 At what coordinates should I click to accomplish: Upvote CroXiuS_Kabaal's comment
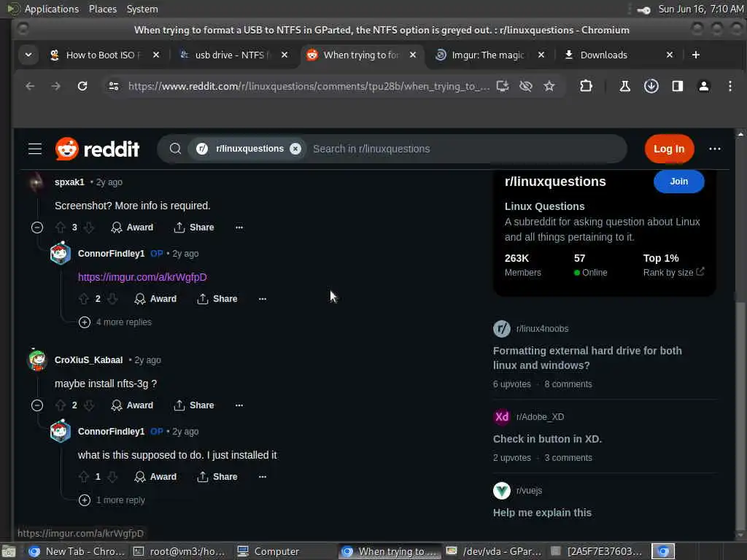click(x=60, y=405)
